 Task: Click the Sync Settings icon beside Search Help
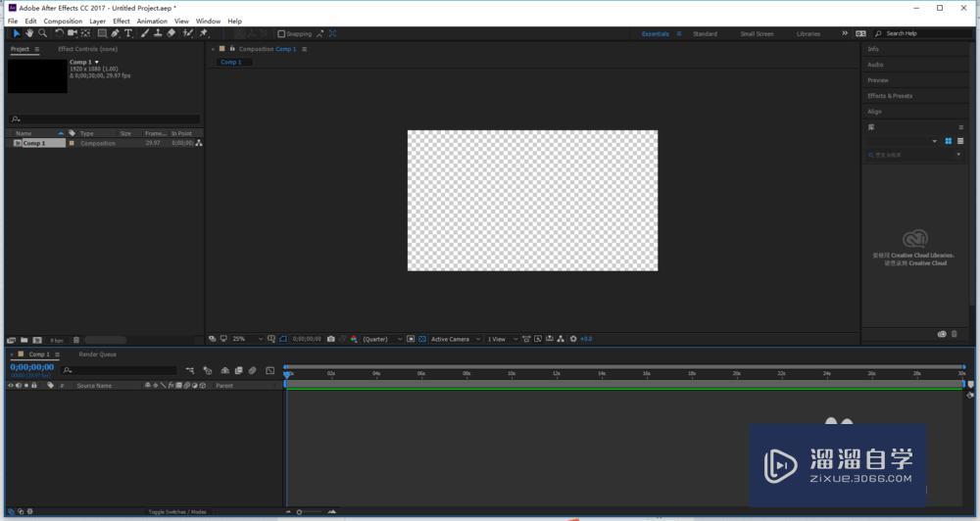pyautogui.click(x=860, y=33)
